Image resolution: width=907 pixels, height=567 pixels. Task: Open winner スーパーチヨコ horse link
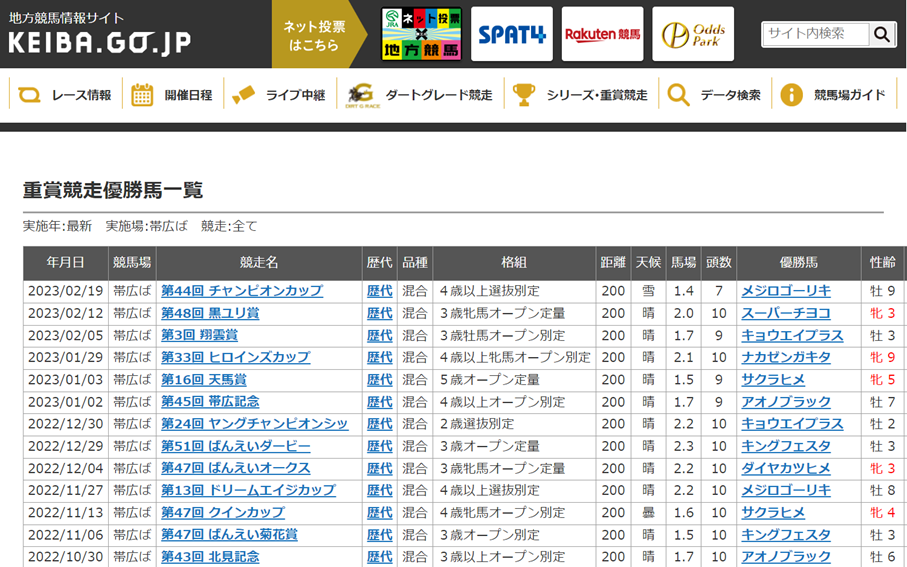tap(785, 313)
